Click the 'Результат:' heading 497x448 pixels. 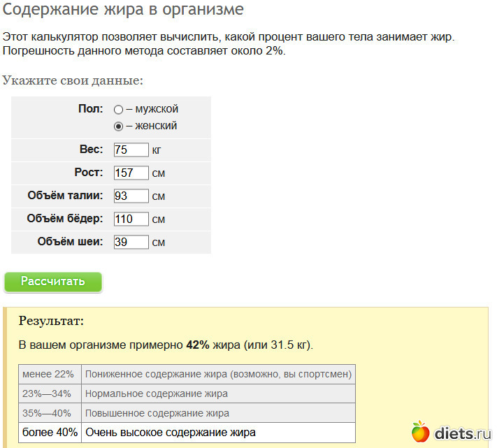tap(51, 321)
